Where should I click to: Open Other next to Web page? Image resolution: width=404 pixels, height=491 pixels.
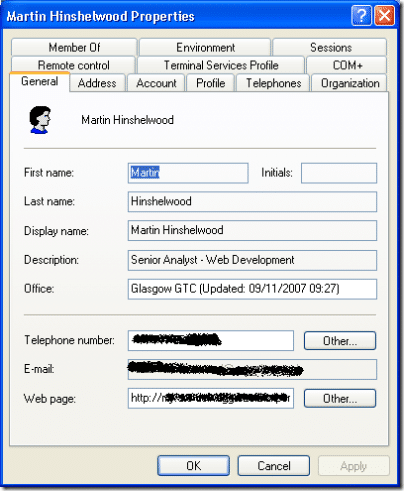pos(340,398)
